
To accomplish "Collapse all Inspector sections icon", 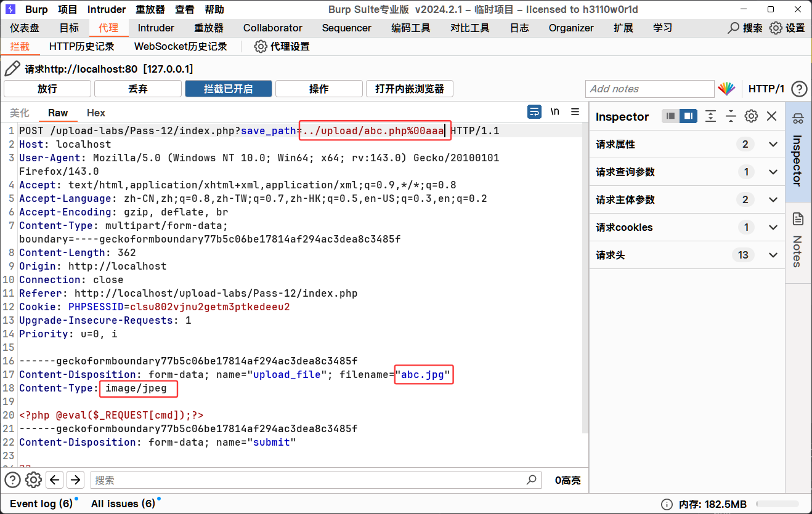I will tap(731, 116).
